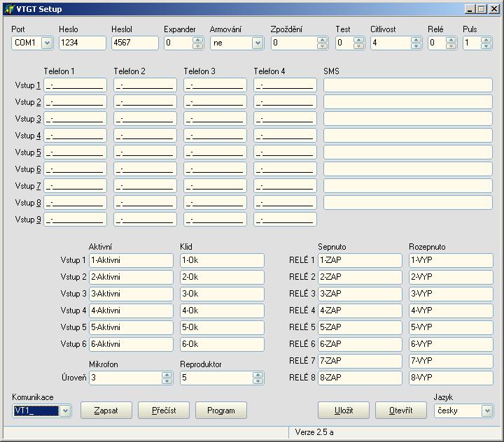The image size is (504, 442).
Task: Minimize the VTGT Setup window
Action: coord(470,9)
